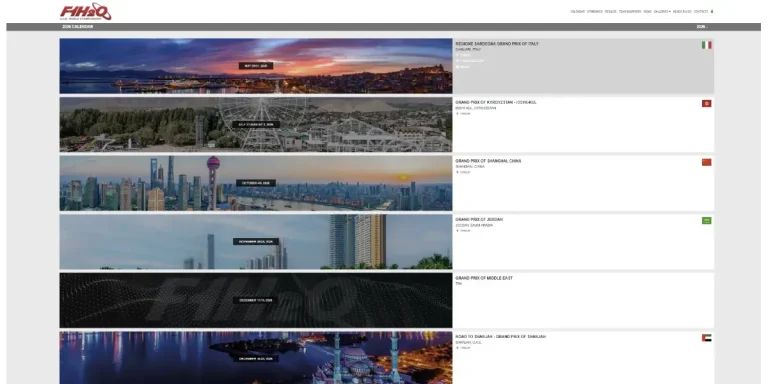Click date badge on the Middle East banner

pos(256,300)
